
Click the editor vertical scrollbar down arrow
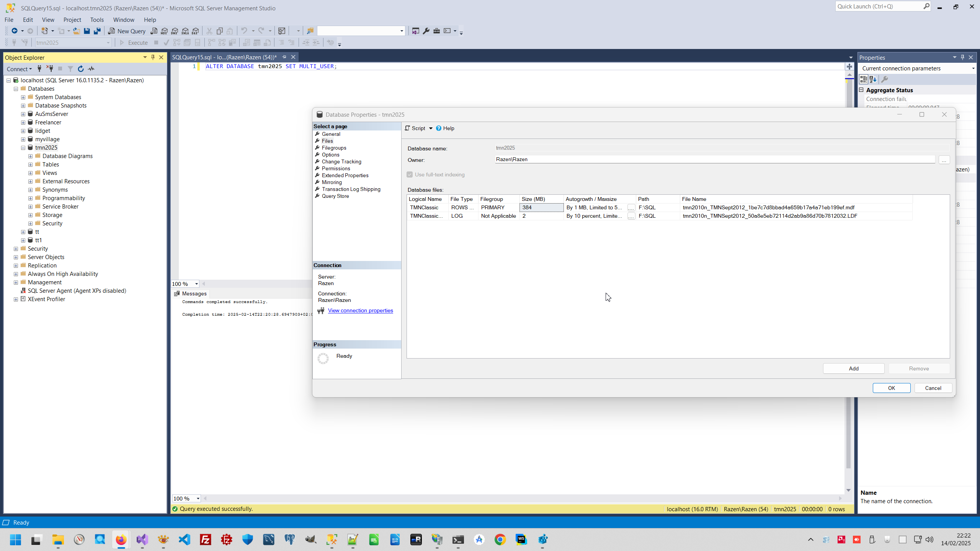pyautogui.click(x=848, y=490)
